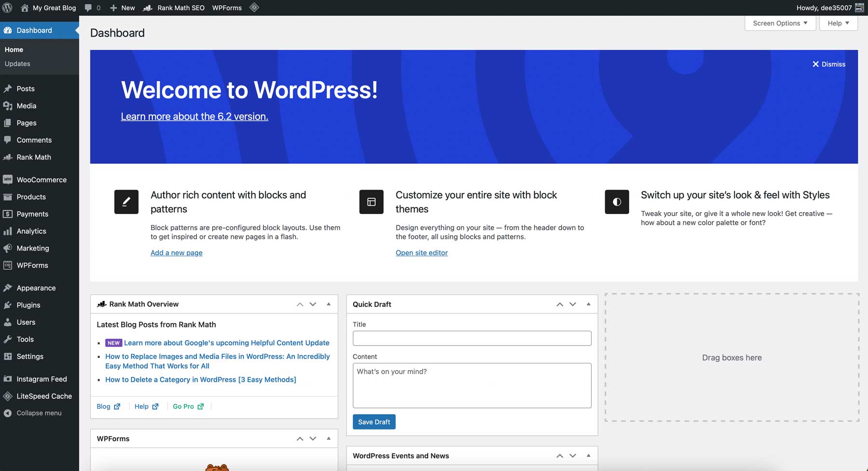Select the WooCommerce icon in the sidebar

(x=8, y=179)
